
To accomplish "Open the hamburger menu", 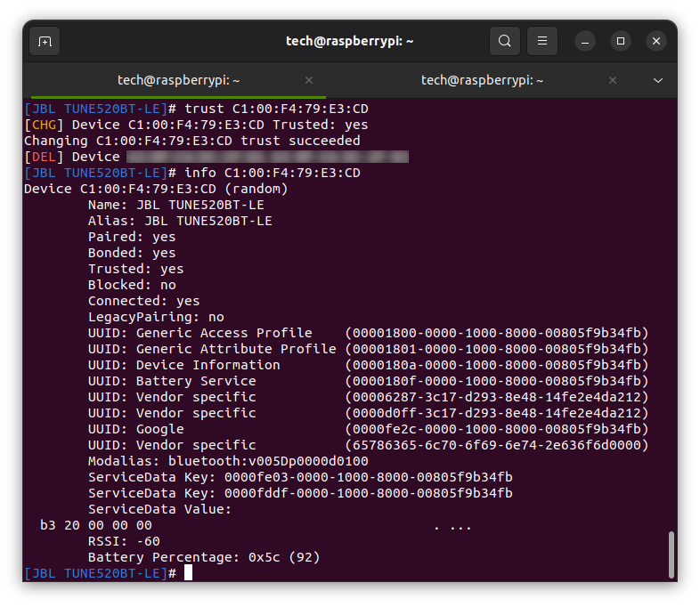I will pyautogui.click(x=542, y=41).
